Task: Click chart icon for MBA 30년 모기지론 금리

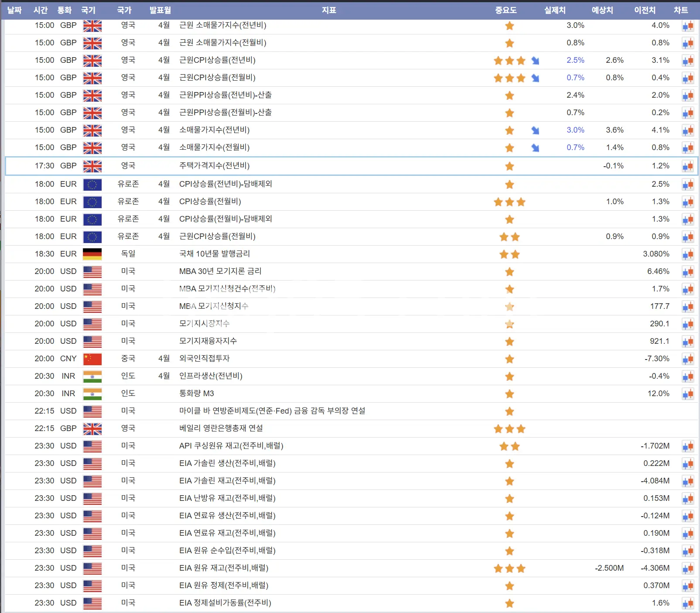Action: [688, 272]
